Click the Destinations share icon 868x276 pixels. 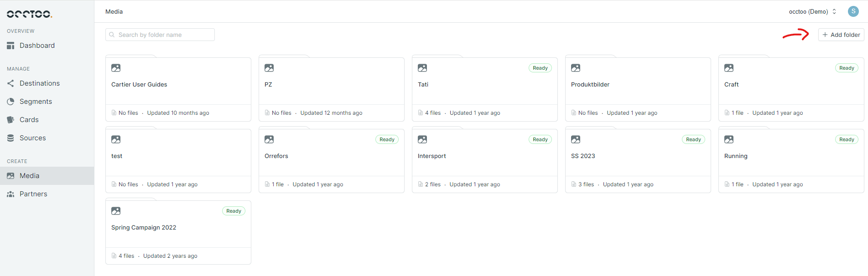pos(10,83)
